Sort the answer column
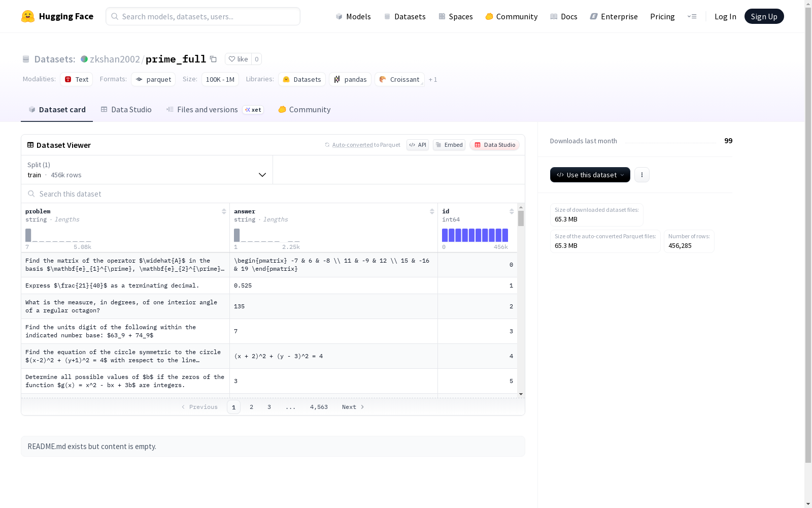The height and width of the screenshot is (508, 812). (x=432, y=211)
